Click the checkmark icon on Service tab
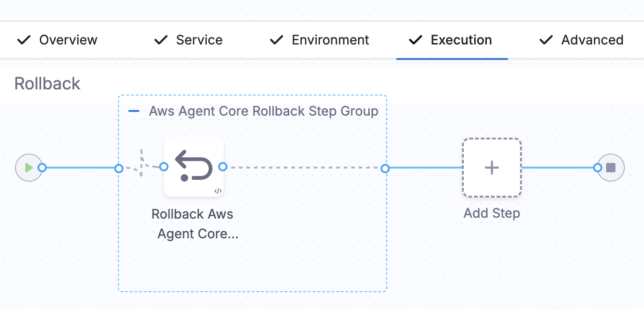 coord(161,40)
